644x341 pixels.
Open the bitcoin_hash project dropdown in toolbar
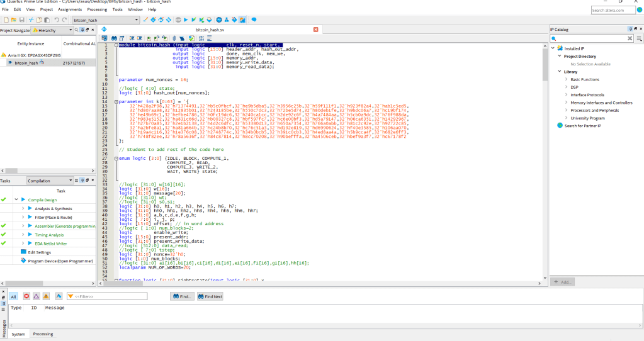[x=136, y=20]
